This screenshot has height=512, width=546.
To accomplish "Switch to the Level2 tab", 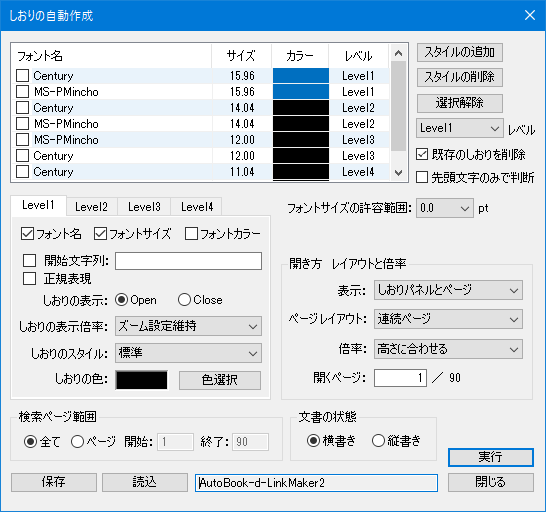I will point(92,207).
